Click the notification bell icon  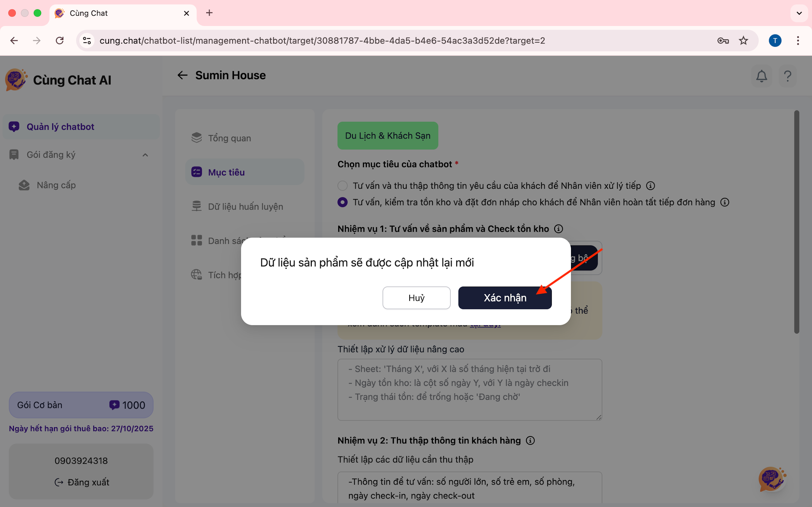(x=761, y=76)
